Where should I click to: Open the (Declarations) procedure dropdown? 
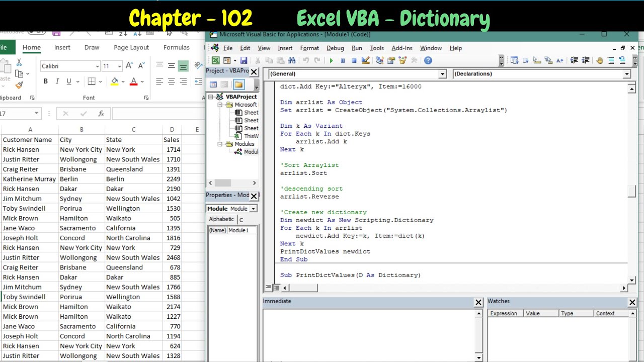click(x=626, y=74)
